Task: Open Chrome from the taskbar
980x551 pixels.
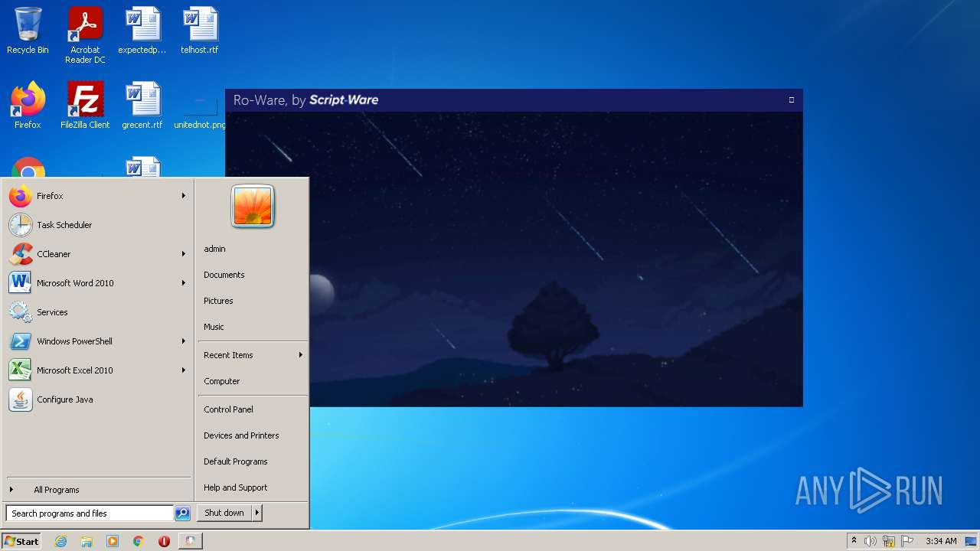Action: tap(139, 541)
